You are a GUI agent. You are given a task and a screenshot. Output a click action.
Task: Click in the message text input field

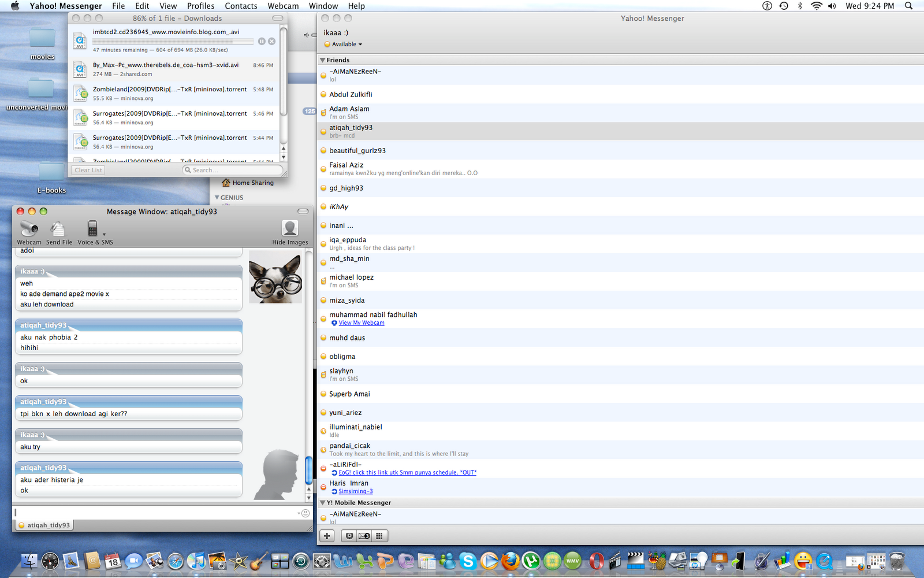pyautogui.click(x=155, y=513)
